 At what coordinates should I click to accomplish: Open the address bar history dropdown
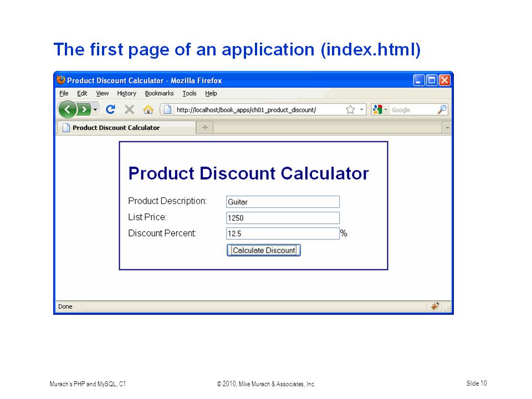[362, 110]
